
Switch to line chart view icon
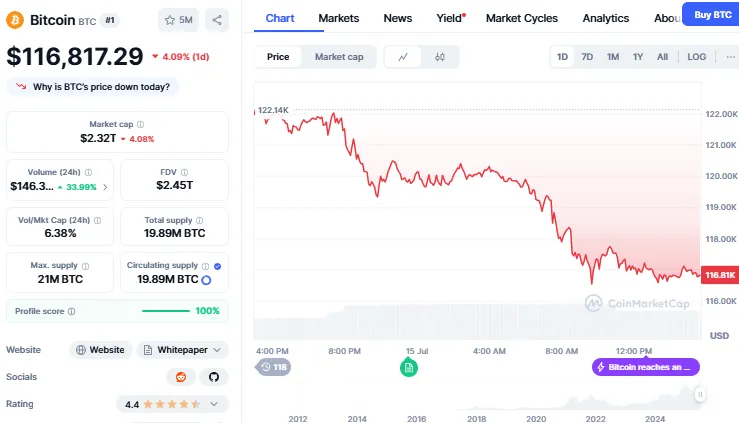click(403, 57)
